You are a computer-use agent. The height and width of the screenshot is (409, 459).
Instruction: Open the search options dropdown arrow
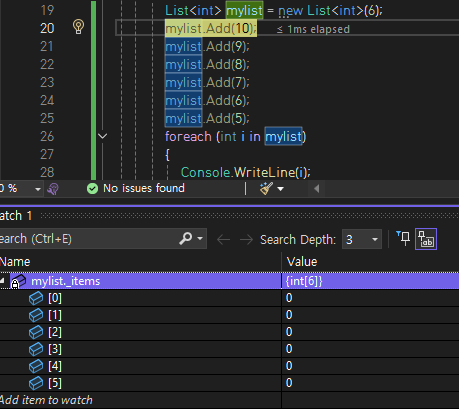click(200, 239)
